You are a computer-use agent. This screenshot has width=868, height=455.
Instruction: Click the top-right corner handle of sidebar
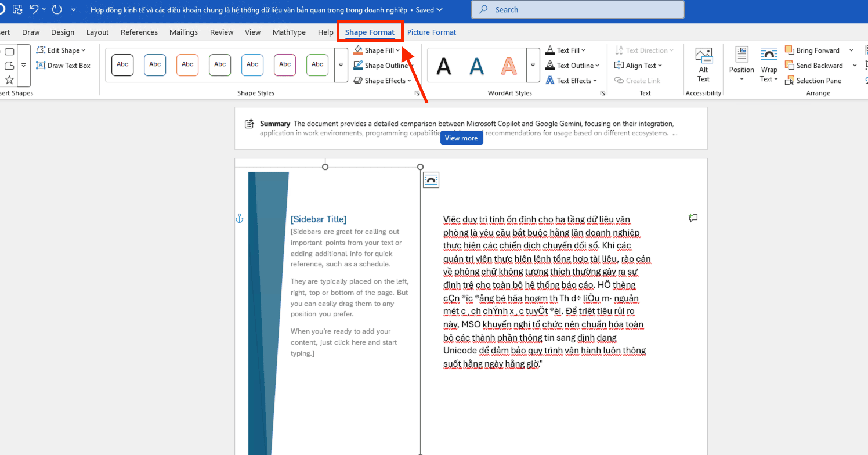[421, 167]
